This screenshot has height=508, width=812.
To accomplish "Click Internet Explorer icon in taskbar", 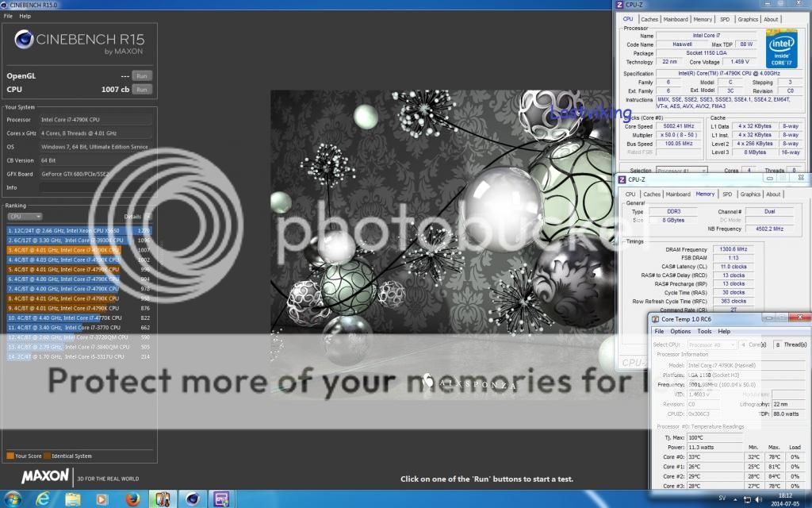I will point(42,498).
